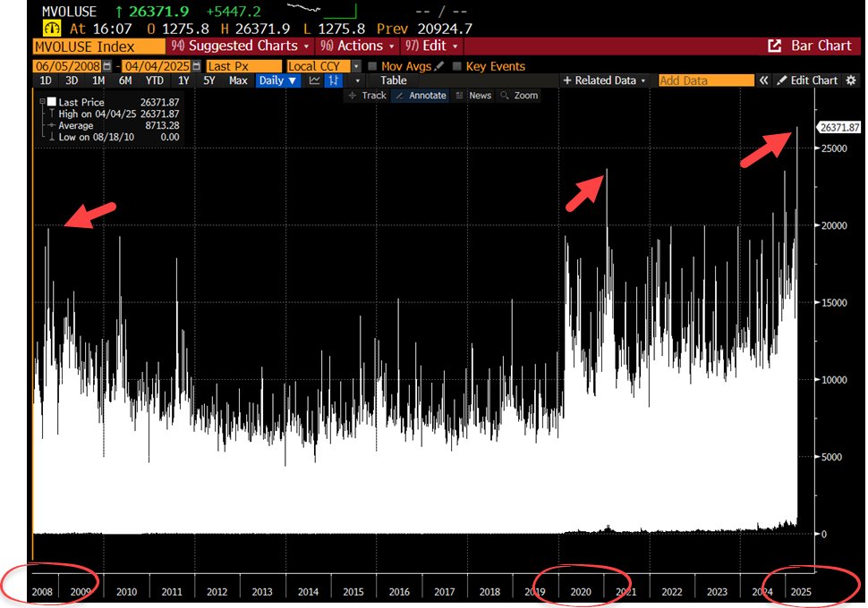Expand the Related Data dropdown
The width and height of the screenshot is (868, 608).
(x=605, y=80)
